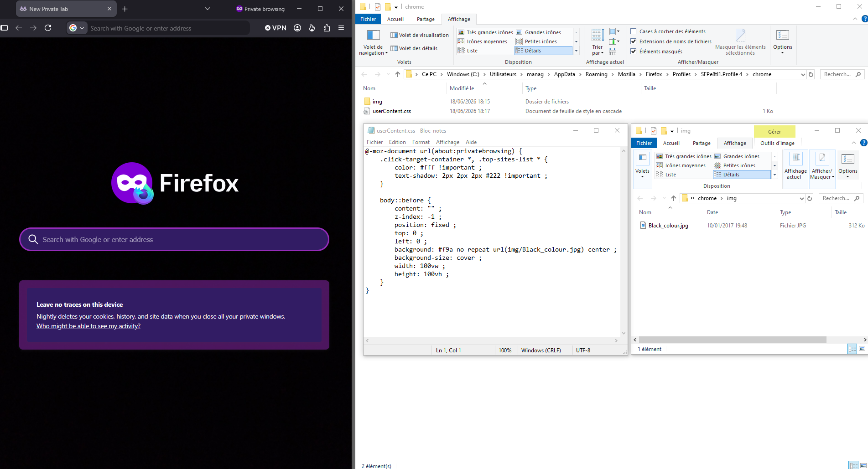The image size is (868, 469).
Task: Reload the Firefox page
Action: pos(48,28)
